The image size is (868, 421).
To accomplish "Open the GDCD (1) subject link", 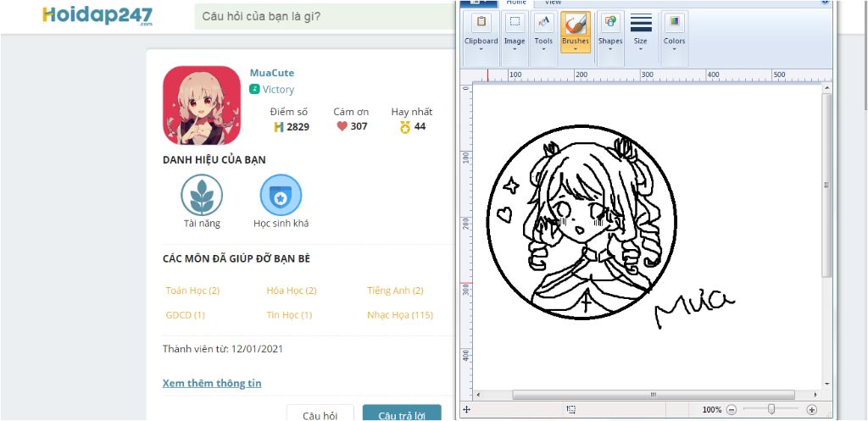I will click(x=185, y=315).
